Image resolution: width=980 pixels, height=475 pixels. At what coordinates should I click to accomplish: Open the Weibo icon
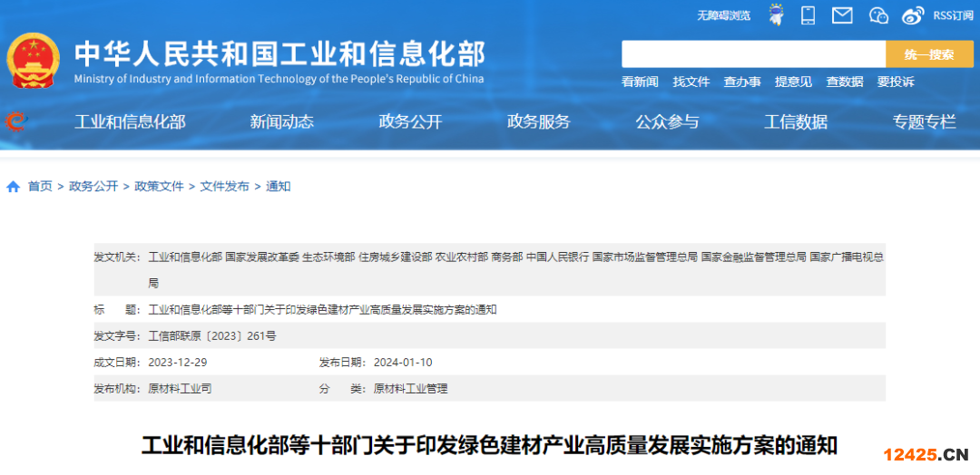(x=912, y=15)
